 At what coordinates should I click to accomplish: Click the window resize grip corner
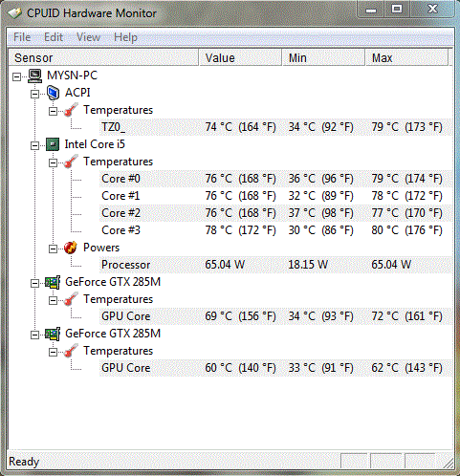click(448, 463)
